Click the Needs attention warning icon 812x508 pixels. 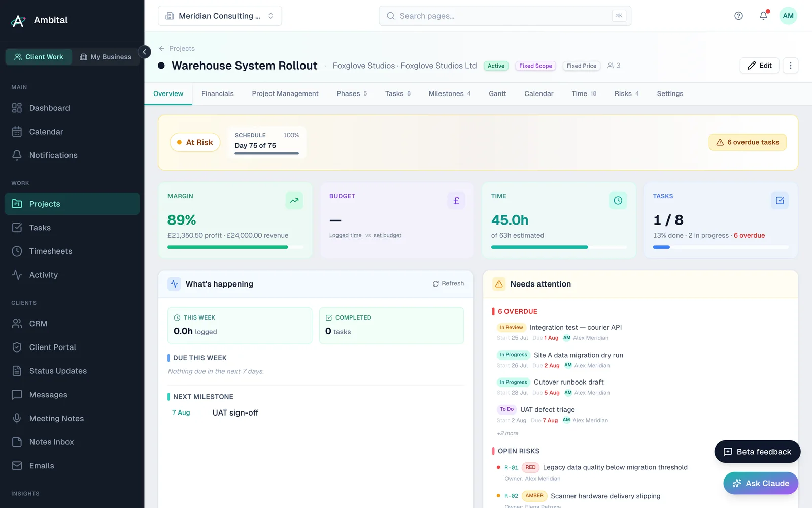pos(499,284)
